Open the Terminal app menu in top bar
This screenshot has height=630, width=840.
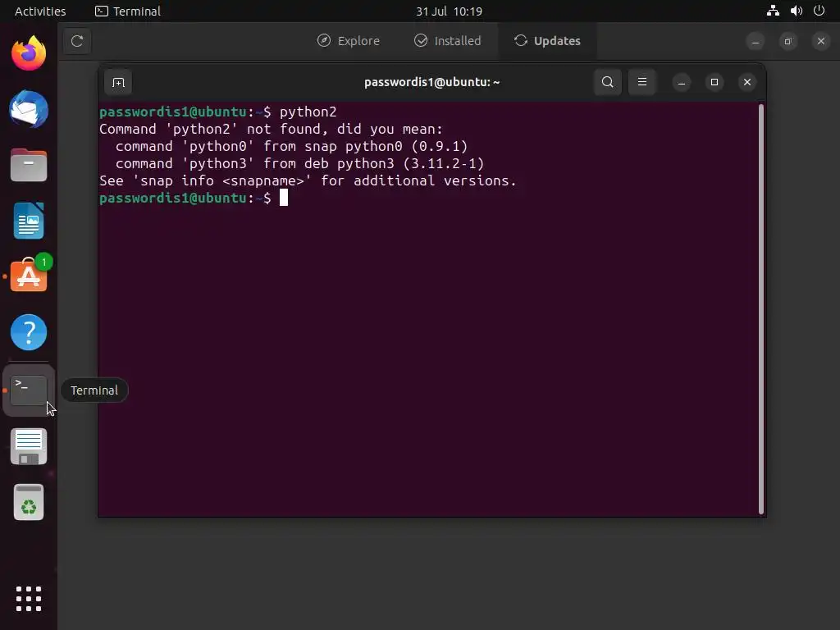128,11
